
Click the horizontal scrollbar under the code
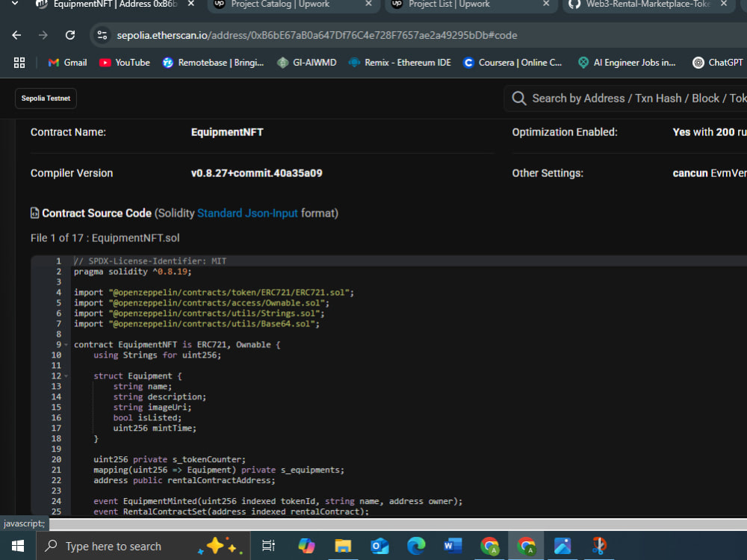(x=398, y=524)
